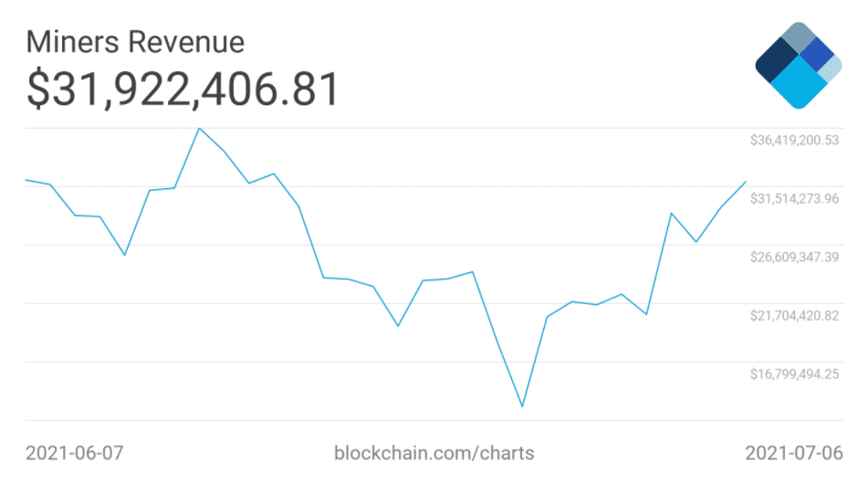This screenshot has width=868, height=485.
Task: Select the $31,922,406.81 revenue value
Action: (x=183, y=89)
